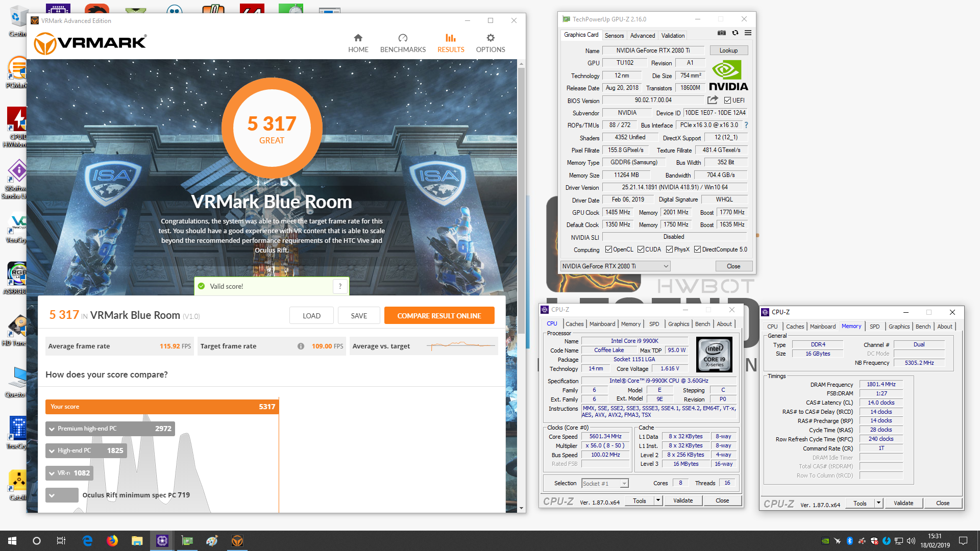980x551 pixels.
Task: Click info icon next to Target frame rate
Action: coord(301,346)
